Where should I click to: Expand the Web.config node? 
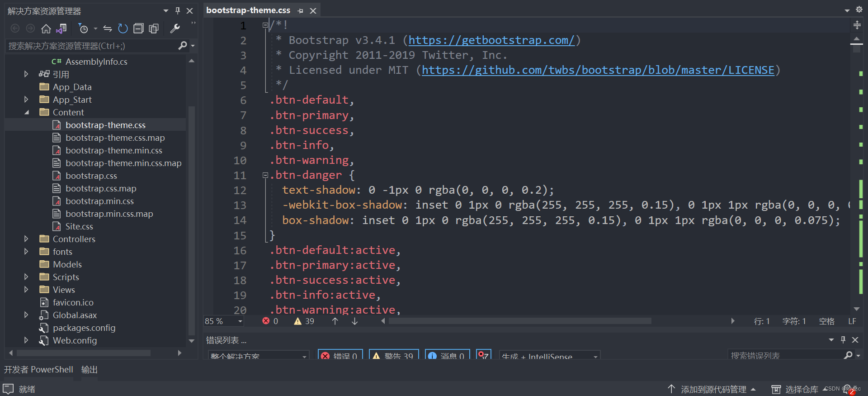[26, 340]
